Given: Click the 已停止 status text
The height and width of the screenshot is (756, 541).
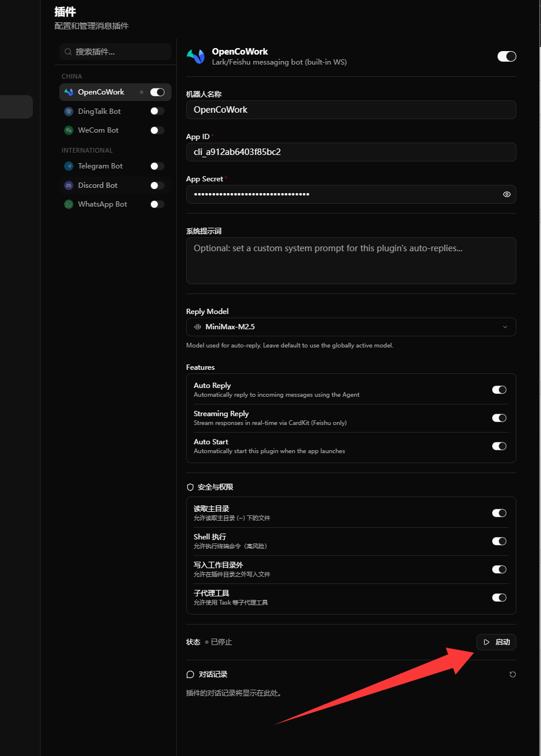Looking at the screenshot, I should tap(221, 642).
